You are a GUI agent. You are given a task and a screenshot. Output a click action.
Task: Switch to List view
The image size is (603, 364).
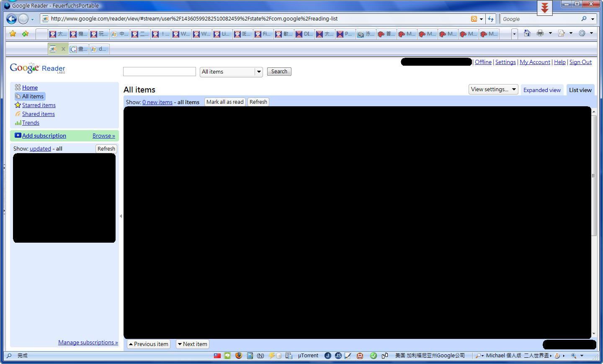(580, 90)
